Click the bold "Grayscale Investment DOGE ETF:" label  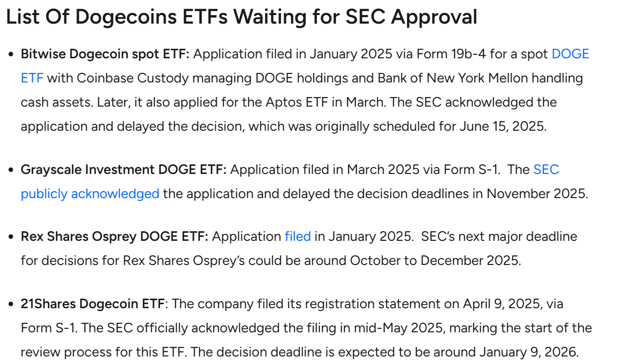tap(124, 169)
